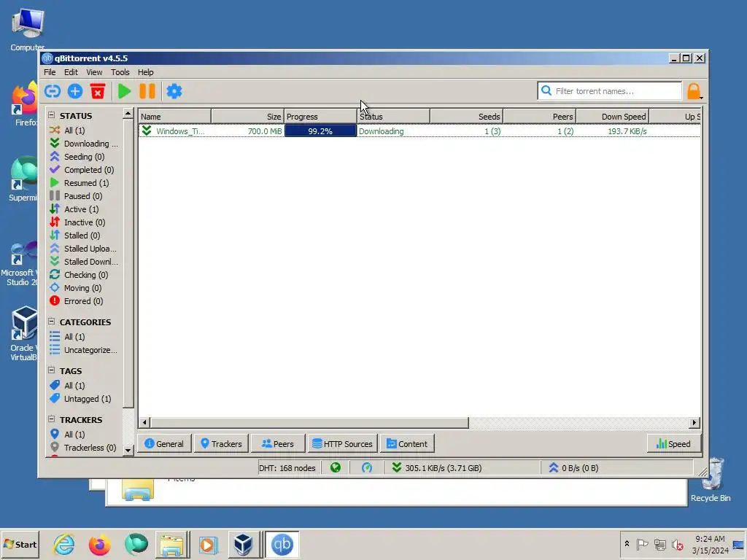Click torrent list horizontal scroll right arrow
This screenshot has height=560, width=747.
coord(694,422)
